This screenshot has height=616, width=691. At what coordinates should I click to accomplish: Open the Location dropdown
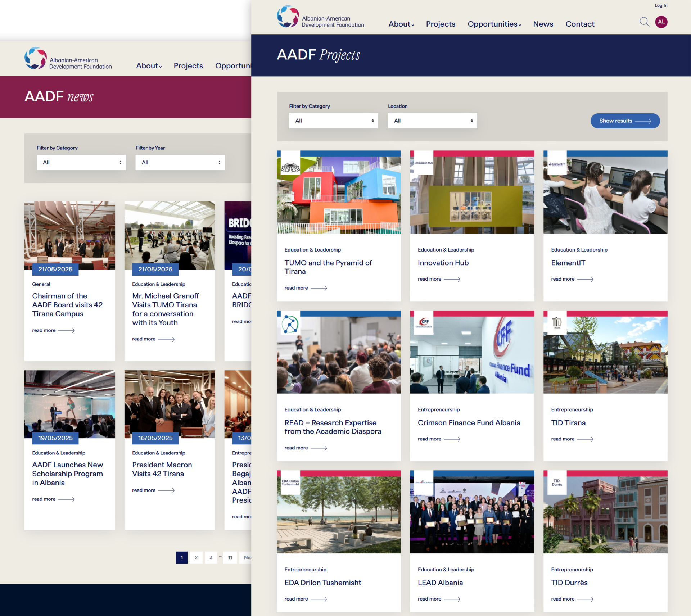click(432, 121)
